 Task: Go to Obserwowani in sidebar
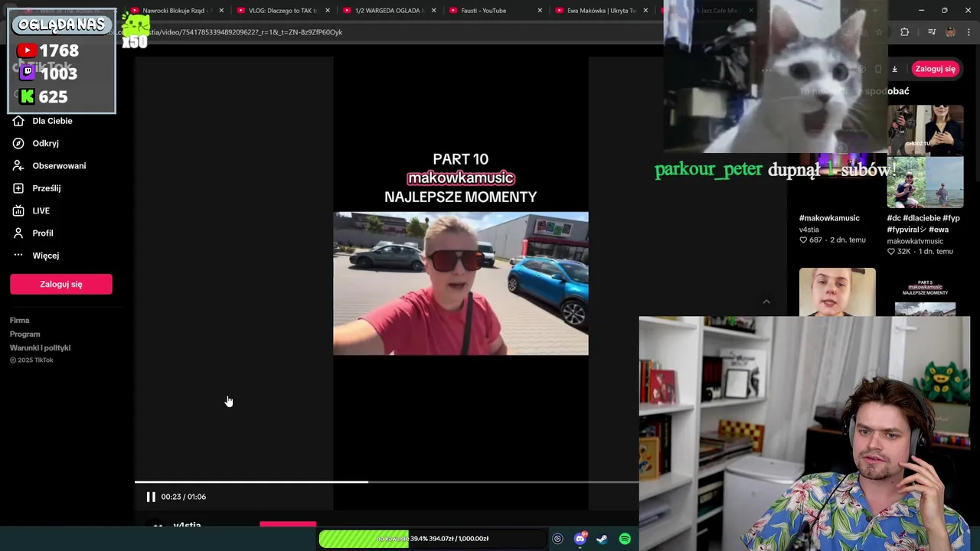point(59,165)
